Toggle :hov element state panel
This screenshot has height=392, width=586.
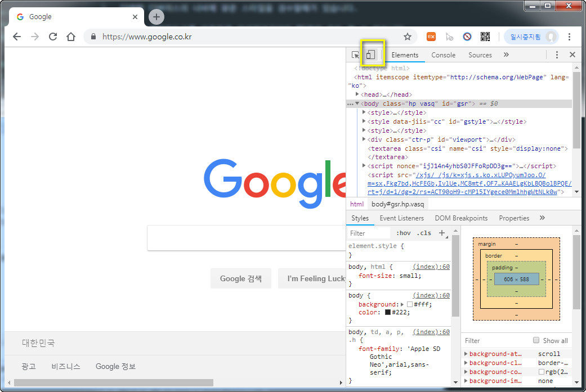(x=403, y=233)
